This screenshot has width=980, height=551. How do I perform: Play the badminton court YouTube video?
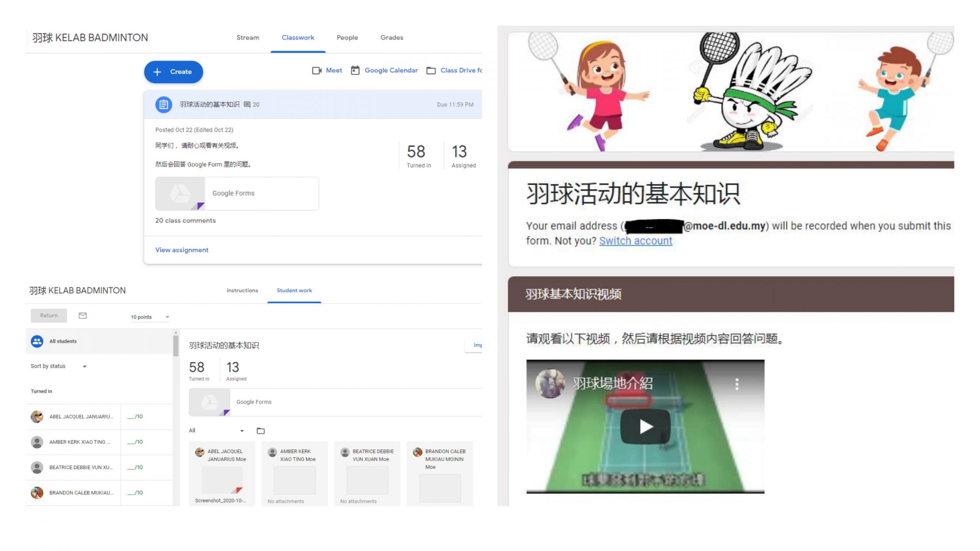click(645, 427)
